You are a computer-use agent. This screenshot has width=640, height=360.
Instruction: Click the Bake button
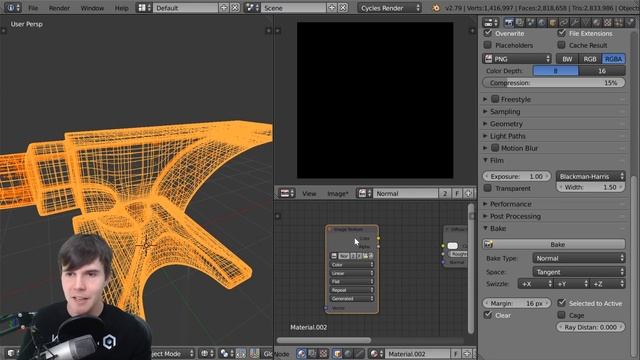554,244
